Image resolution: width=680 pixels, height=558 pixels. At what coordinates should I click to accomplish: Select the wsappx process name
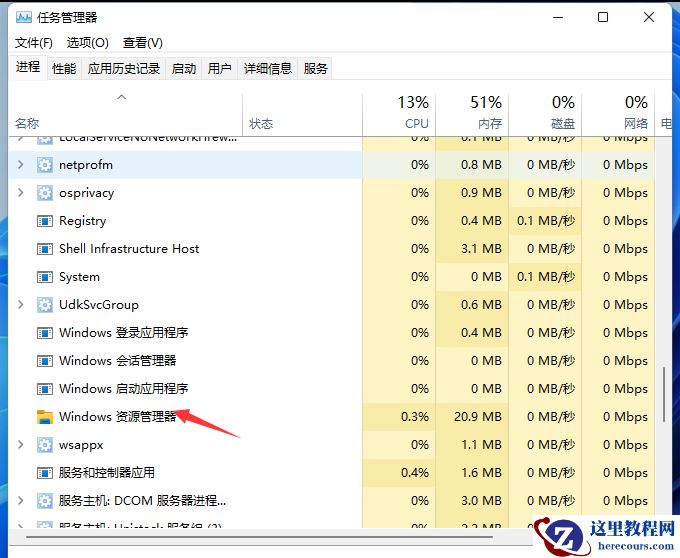pyautogui.click(x=81, y=445)
